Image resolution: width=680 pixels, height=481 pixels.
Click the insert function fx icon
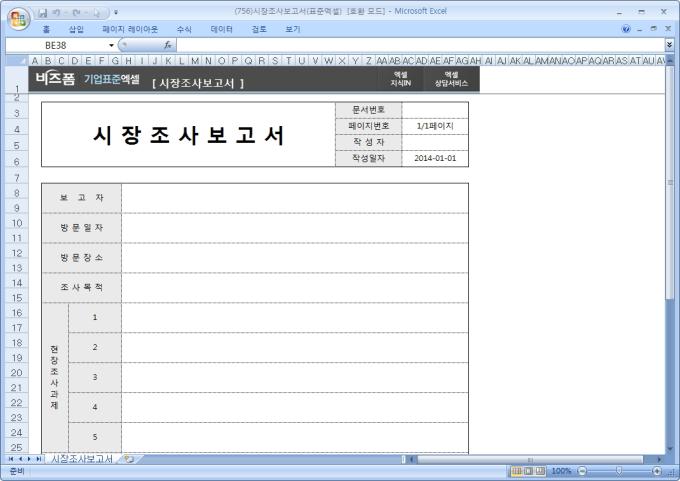(x=167, y=45)
